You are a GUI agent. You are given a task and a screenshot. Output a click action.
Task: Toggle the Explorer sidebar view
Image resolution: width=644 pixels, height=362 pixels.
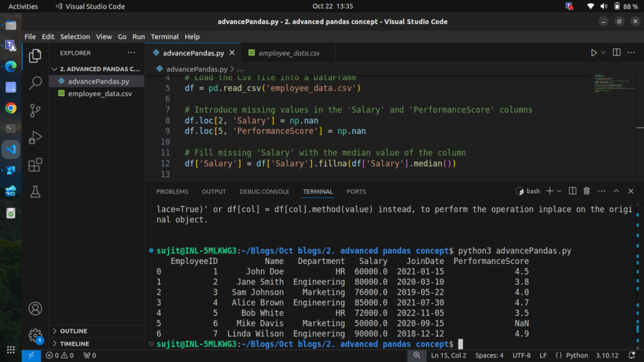pos(36,55)
